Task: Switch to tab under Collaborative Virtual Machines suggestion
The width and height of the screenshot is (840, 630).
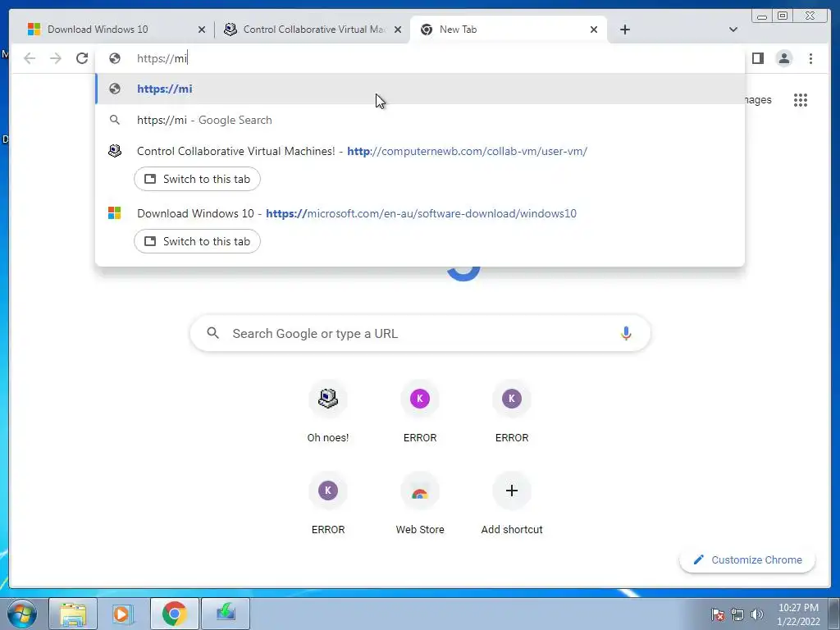Action: tap(197, 179)
